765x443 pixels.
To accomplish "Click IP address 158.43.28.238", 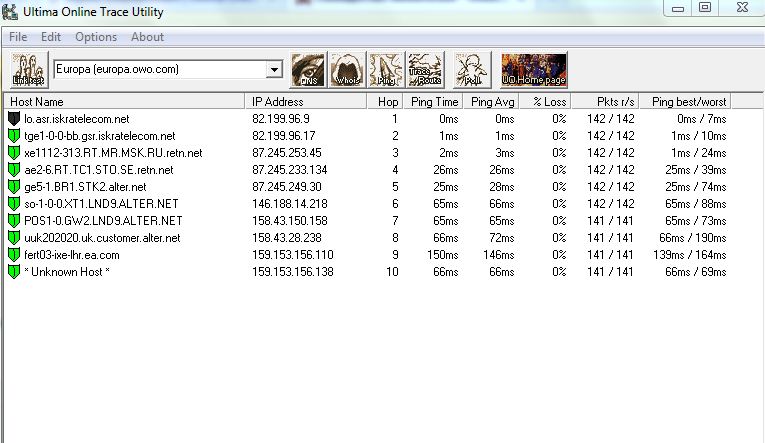I will [x=286, y=238].
